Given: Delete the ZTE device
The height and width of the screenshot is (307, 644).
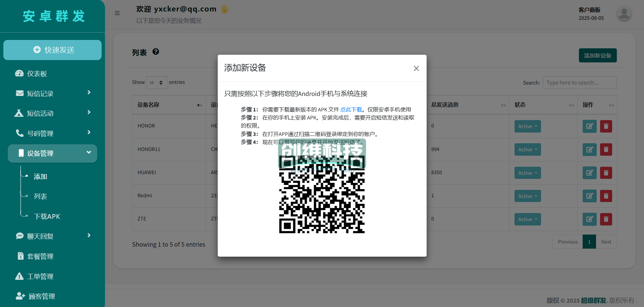Looking at the screenshot, I should [606, 219].
